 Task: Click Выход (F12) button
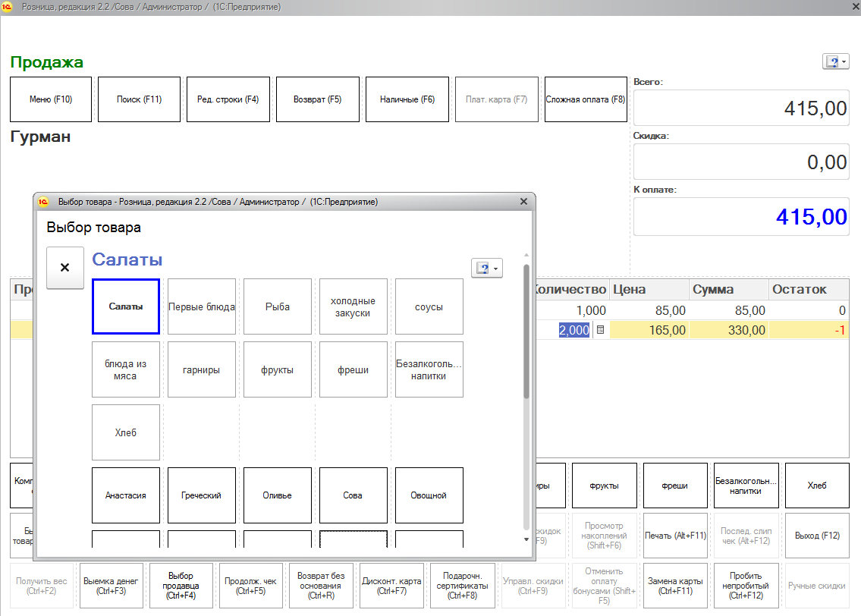pos(817,536)
